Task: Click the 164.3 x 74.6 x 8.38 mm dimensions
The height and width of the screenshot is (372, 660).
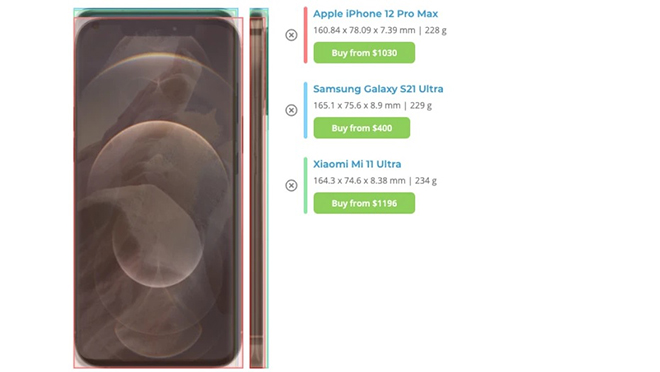Action: coord(359,181)
